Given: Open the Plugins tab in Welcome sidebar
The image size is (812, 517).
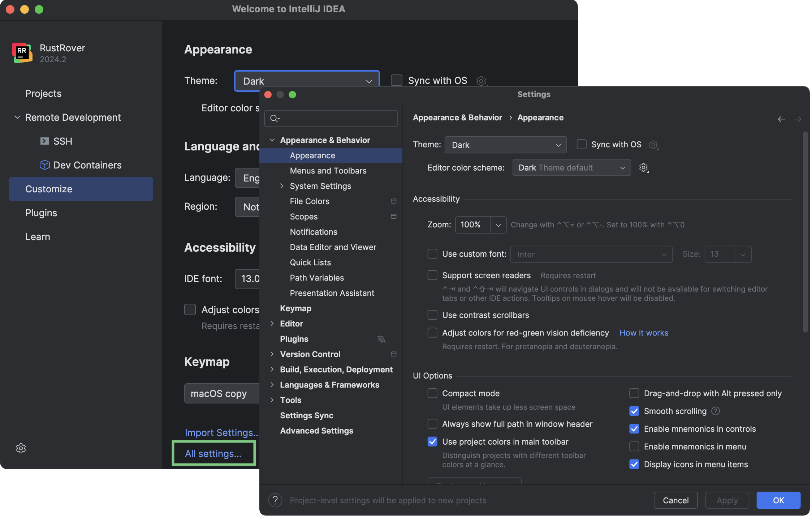Looking at the screenshot, I should pos(41,213).
